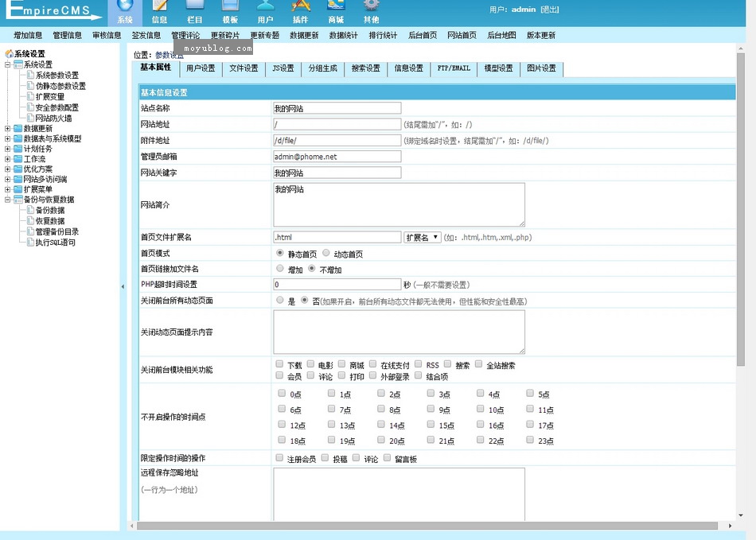
Task: Select the 静态首页 radio button
Action: pos(279,253)
